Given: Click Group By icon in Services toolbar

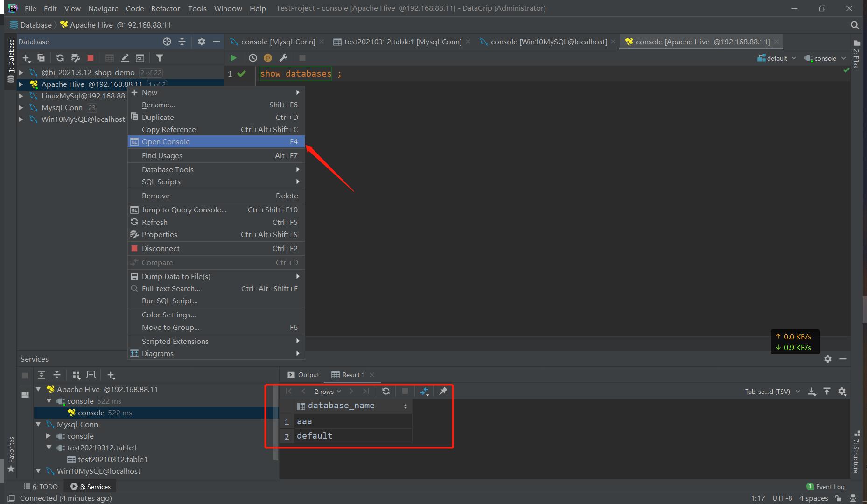Looking at the screenshot, I should (76, 375).
